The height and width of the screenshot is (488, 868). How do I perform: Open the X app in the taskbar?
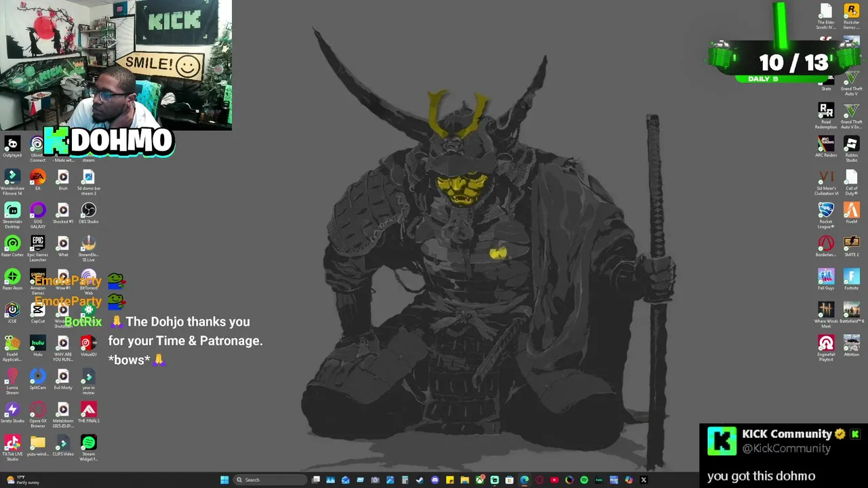(644, 480)
